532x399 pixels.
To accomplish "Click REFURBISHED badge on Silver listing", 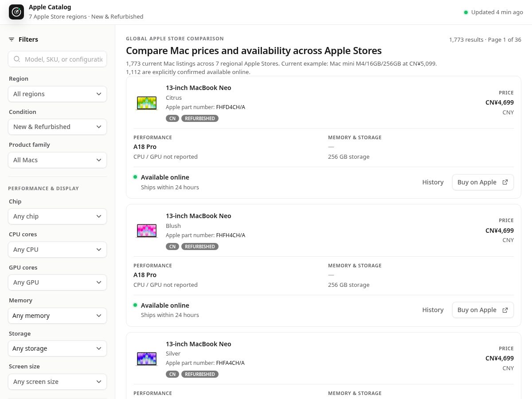I will [200, 374].
